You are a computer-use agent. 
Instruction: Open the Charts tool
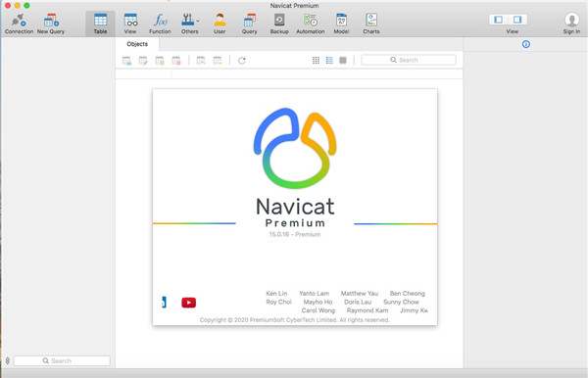click(x=371, y=24)
